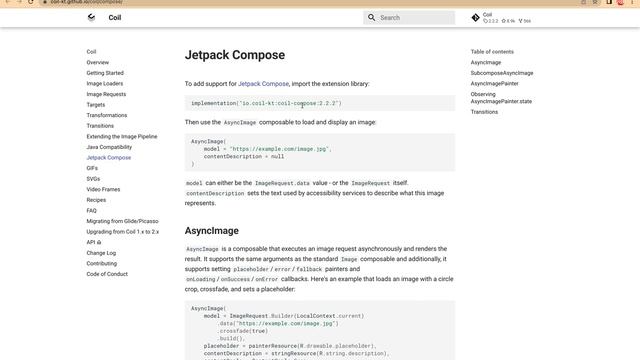Image resolution: width=640 pixels, height=360 pixels.
Task: Follow the Jetpack Compose hyperlink in intro text
Action: (x=263, y=84)
